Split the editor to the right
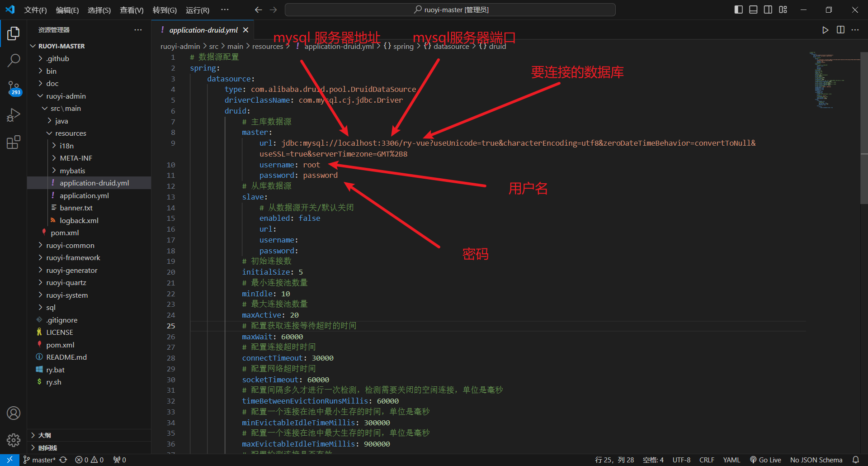Image resolution: width=868 pixels, height=466 pixels. [840, 30]
